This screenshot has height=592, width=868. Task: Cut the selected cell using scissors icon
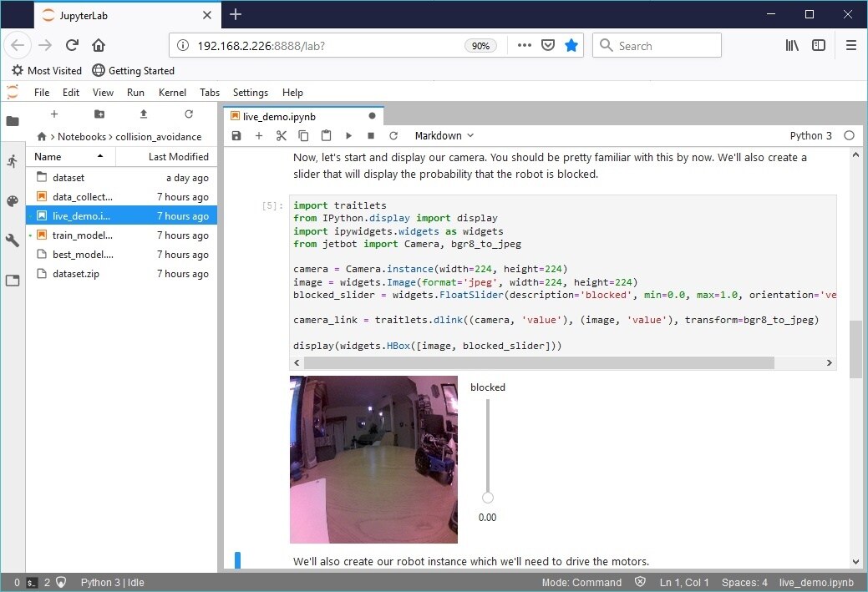click(x=282, y=135)
